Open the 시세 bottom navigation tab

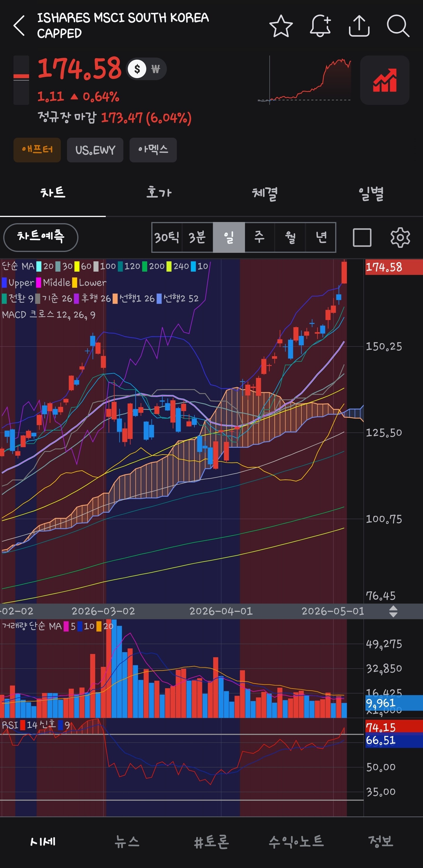(x=43, y=841)
